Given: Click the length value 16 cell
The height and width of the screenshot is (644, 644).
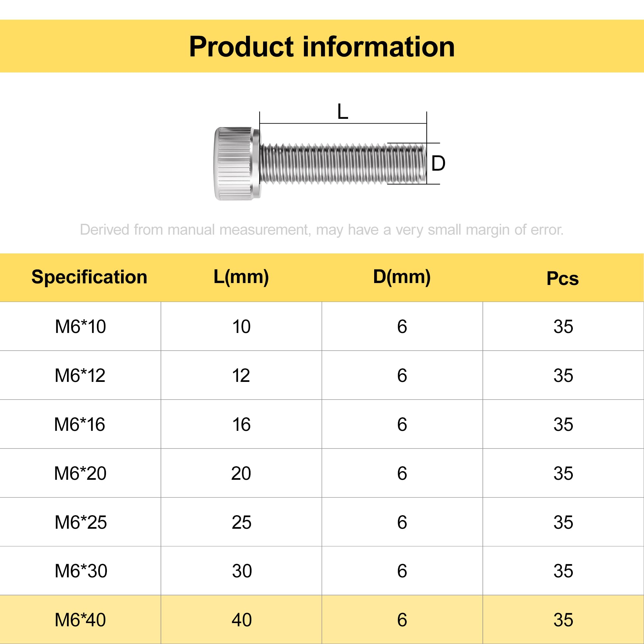Looking at the screenshot, I should point(241,424).
